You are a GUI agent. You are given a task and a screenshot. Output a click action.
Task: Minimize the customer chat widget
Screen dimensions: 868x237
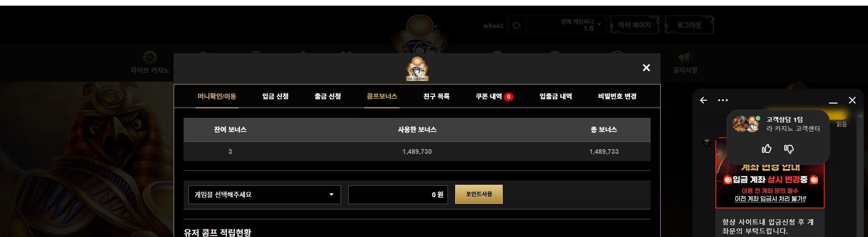tap(833, 101)
